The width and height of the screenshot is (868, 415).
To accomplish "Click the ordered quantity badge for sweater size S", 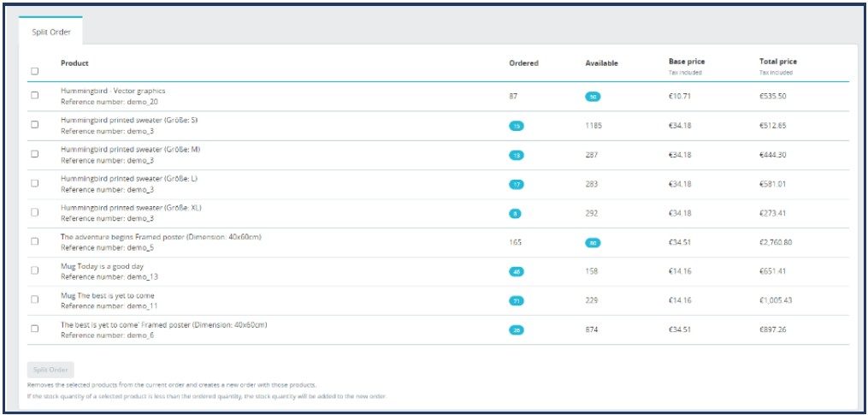I will (517, 126).
